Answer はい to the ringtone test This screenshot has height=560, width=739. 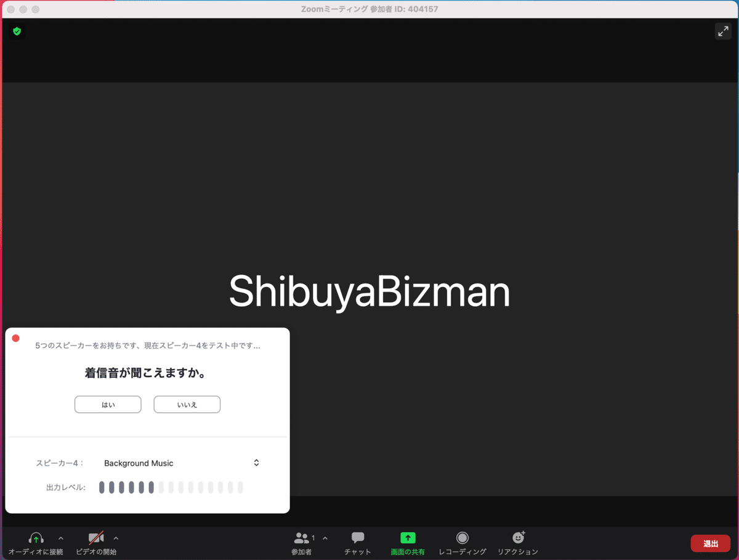[108, 405]
